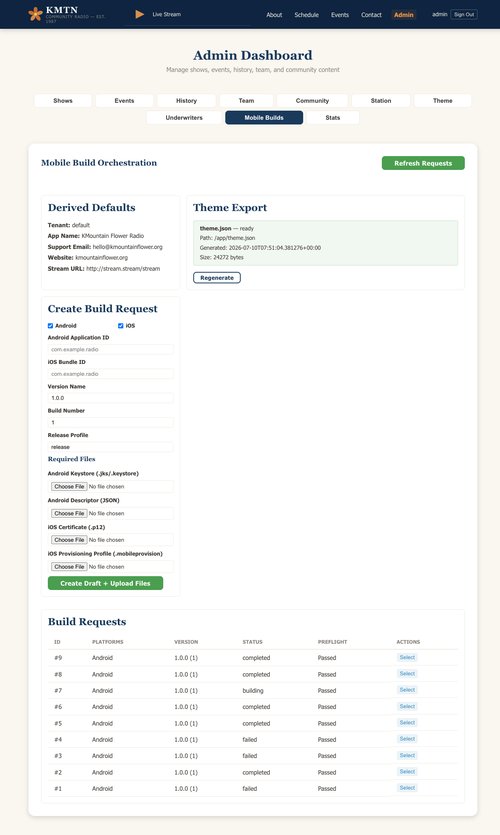Focus the Android Application ID field
Screen dimensions: 500x835
(x=110, y=349)
